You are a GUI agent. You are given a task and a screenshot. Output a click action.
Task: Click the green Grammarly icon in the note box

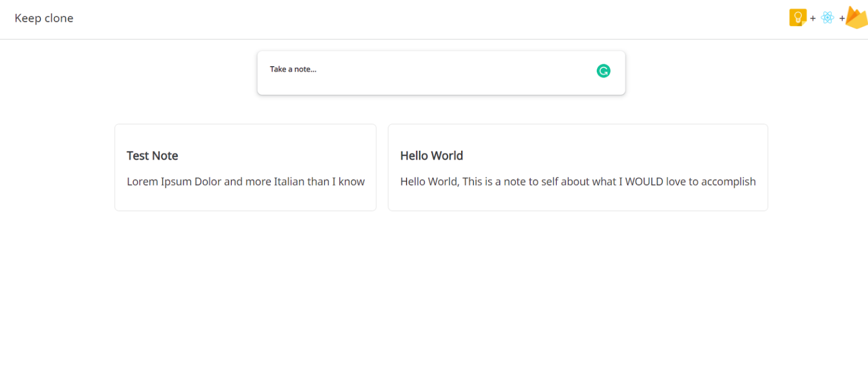[604, 71]
